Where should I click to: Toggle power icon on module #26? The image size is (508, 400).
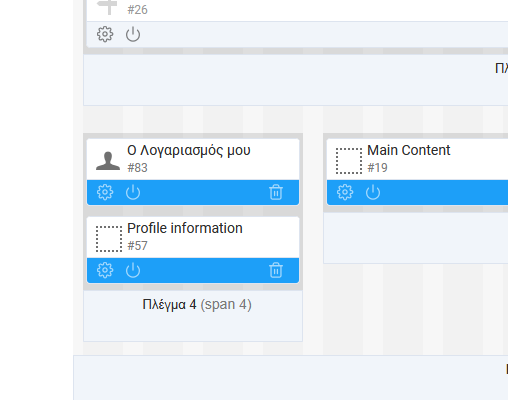point(133,34)
